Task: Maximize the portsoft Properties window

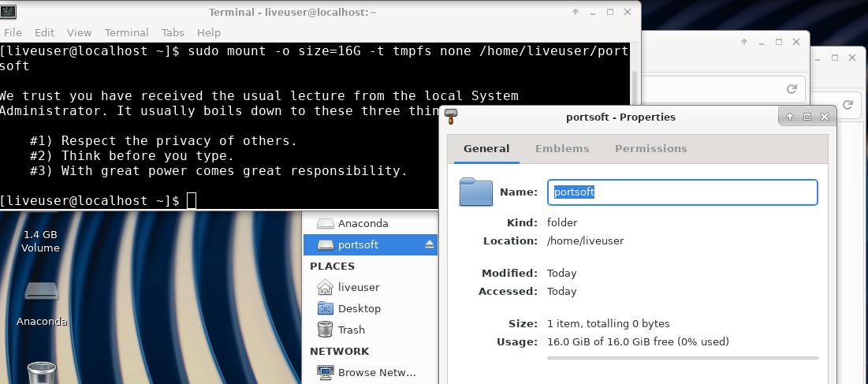Action: click(807, 117)
